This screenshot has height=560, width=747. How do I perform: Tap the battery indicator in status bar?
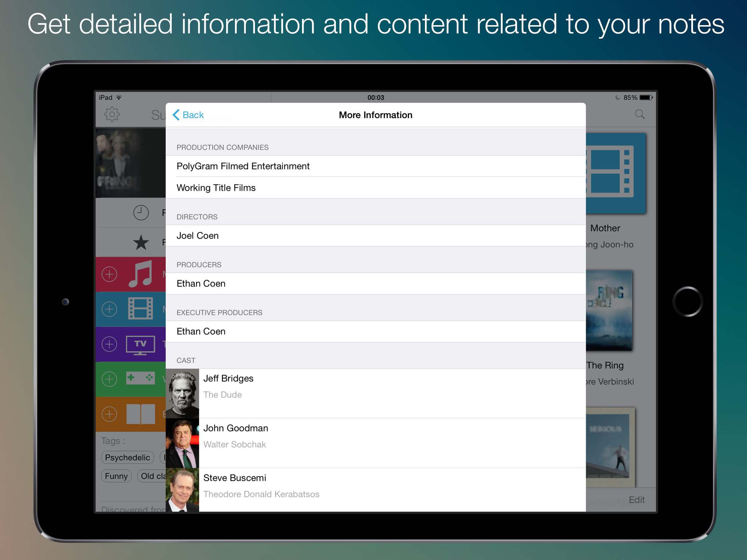pyautogui.click(x=646, y=97)
